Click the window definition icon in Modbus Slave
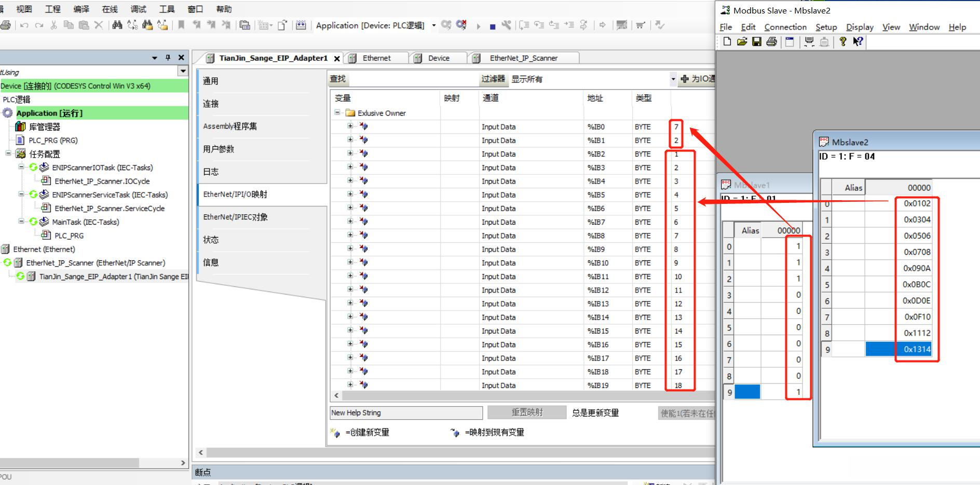Viewport: 980px width, 485px height. pyautogui.click(x=790, y=41)
